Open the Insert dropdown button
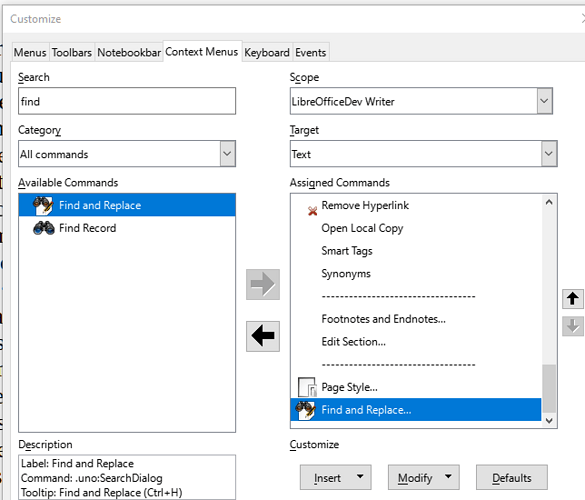Image resolution: width=585 pixels, height=500 pixels. (x=335, y=477)
